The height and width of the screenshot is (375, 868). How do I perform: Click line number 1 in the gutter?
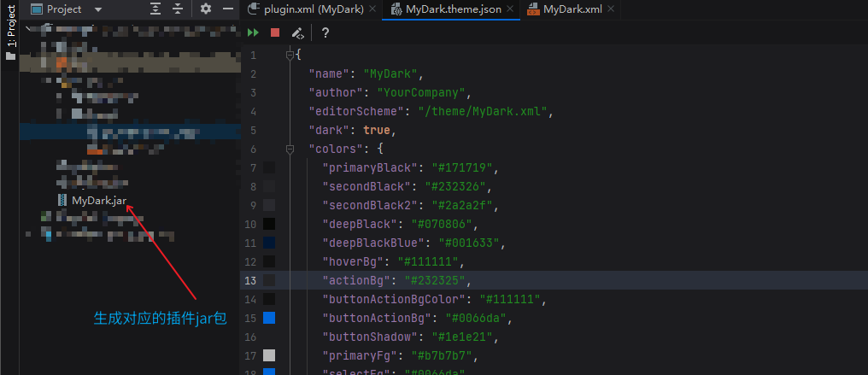[x=254, y=55]
